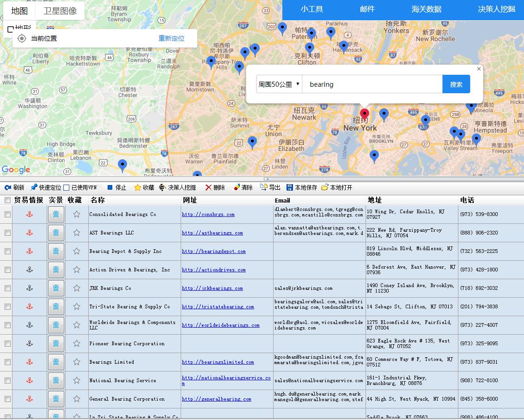The height and width of the screenshot is (420, 524).
Task: Check the Worldwide Bearings & Components checkbox
Action: pyautogui.click(x=7, y=325)
